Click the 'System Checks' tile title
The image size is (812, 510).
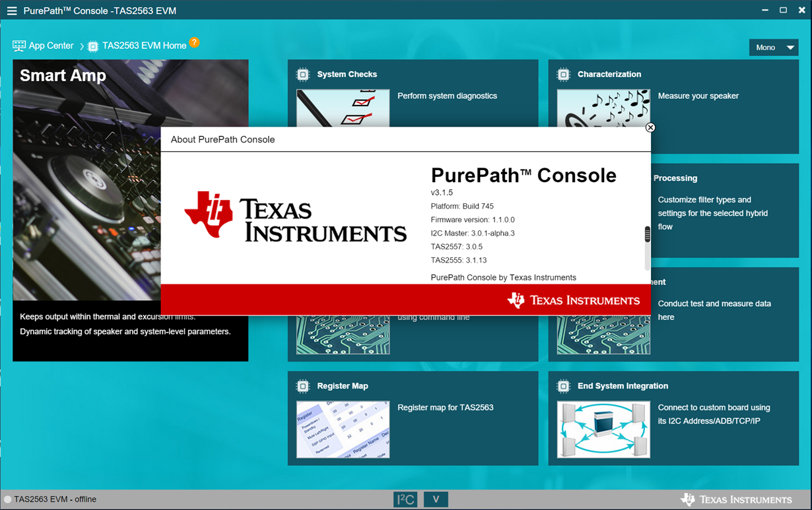coord(347,75)
